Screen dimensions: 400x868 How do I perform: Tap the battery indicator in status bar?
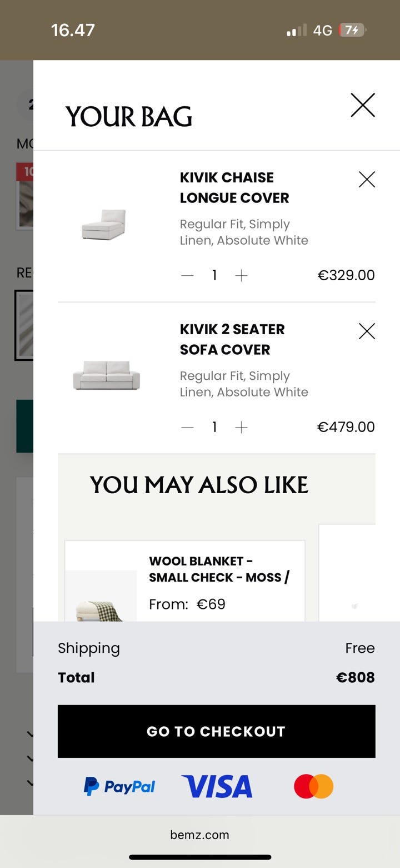coord(352,30)
